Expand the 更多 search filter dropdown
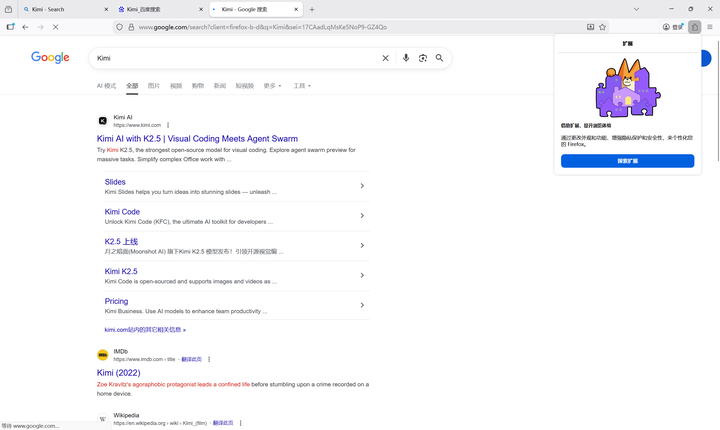This screenshot has height=430, width=720. pyautogui.click(x=272, y=86)
